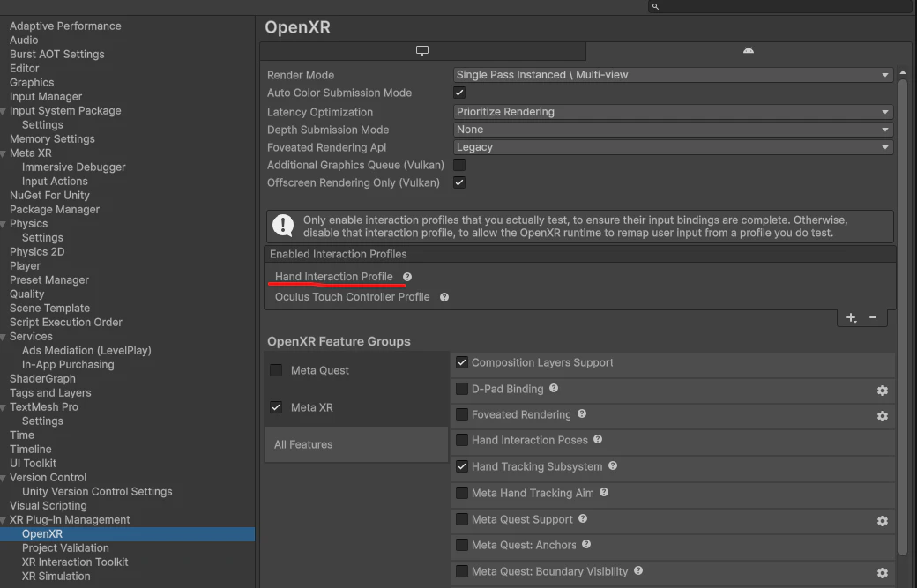Open the Latency Optimization dropdown

(x=673, y=112)
